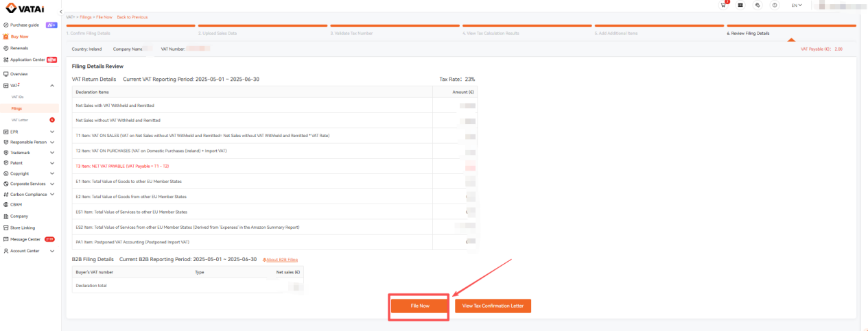The width and height of the screenshot is (868, 331).
Task: Collapse the sidebar with the arrow icon
Action: point(60,13)
